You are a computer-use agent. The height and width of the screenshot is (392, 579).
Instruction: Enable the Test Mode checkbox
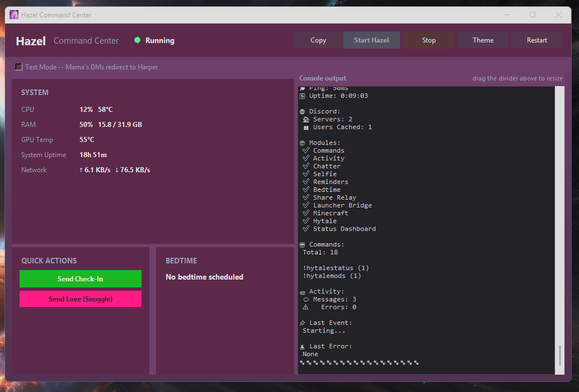18,67
